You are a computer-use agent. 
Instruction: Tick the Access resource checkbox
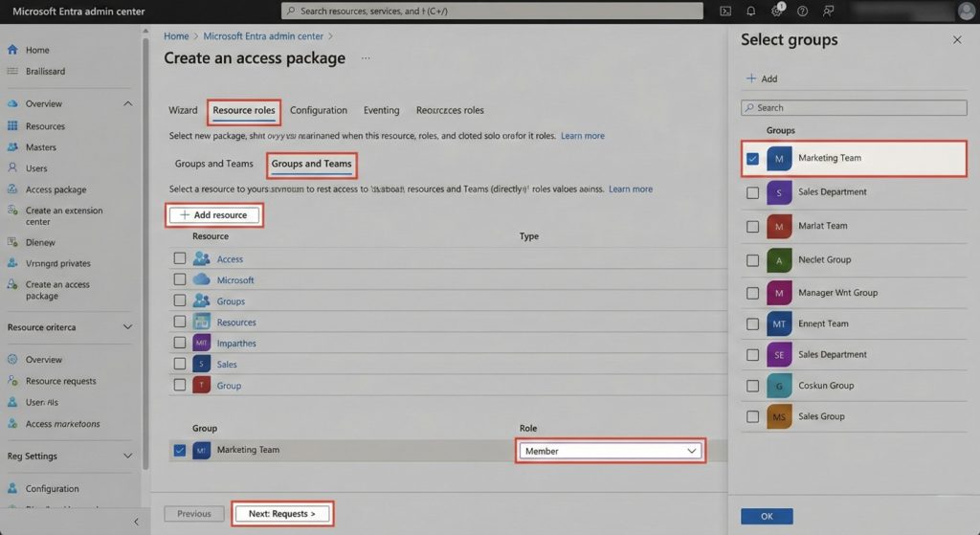[x=179, y=258]
